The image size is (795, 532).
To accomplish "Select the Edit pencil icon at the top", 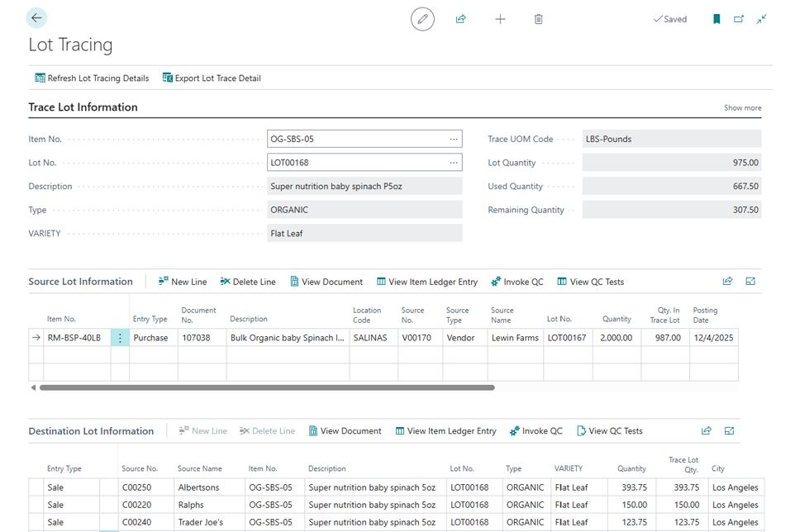I will pos(421,18).
